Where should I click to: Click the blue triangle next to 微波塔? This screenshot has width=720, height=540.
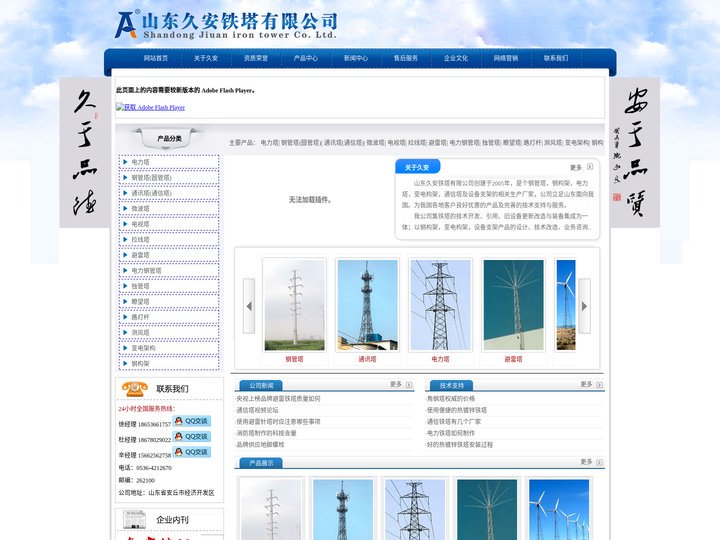tap(125, 208)
